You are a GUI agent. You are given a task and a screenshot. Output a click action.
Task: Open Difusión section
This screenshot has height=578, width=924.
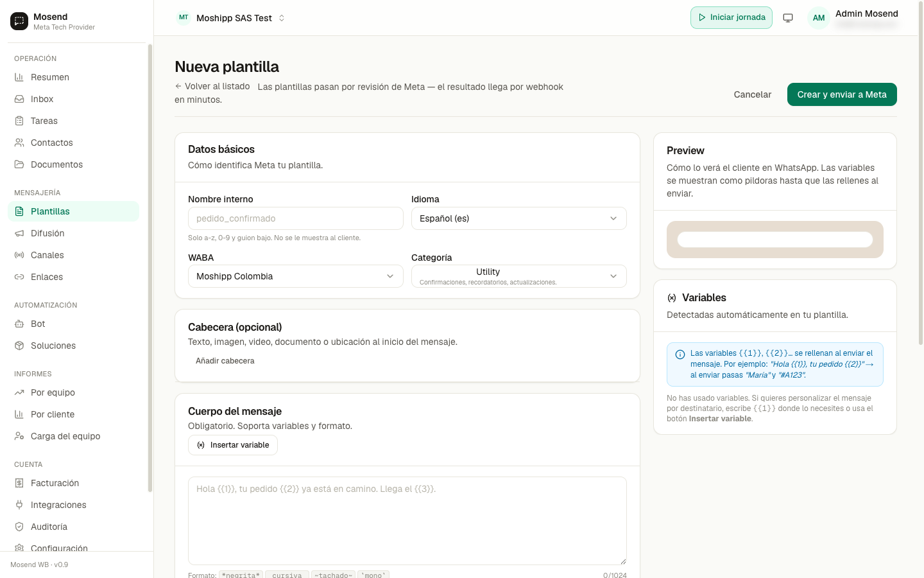click(73, 233)
